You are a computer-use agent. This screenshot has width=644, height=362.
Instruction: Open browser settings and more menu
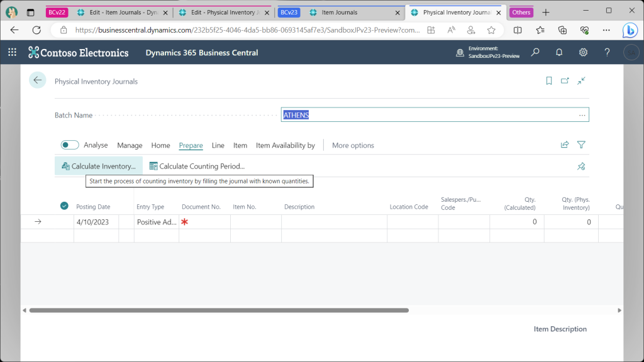coord(606,30)
